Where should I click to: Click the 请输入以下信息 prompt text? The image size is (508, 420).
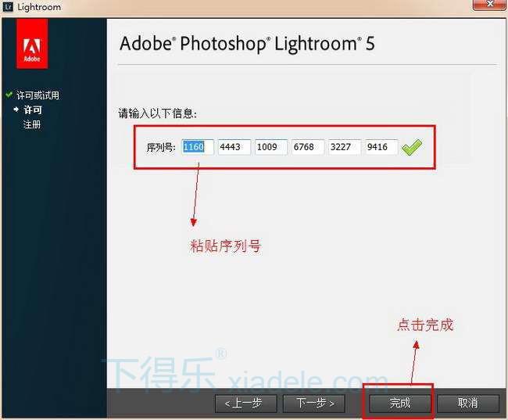[x=157, y=113]
